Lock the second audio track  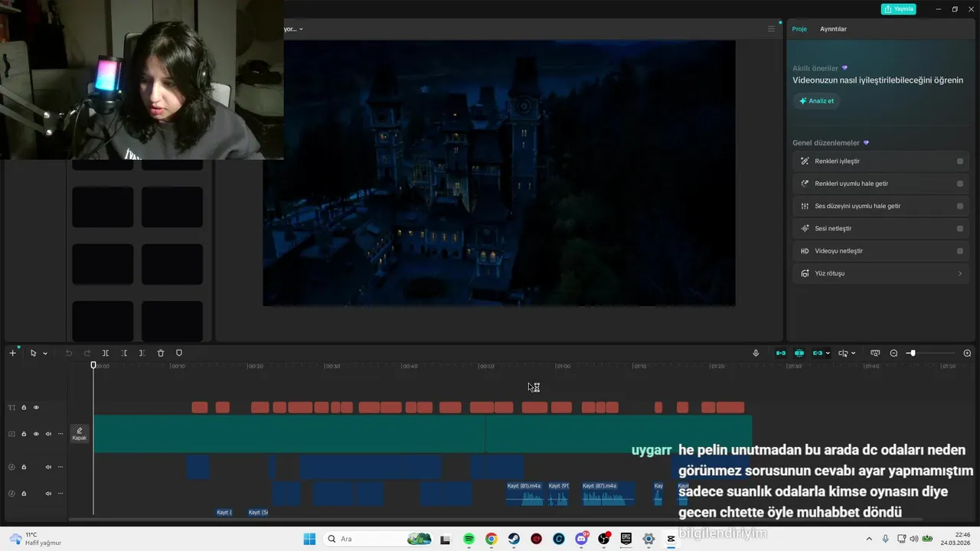[x=24, y=494]
